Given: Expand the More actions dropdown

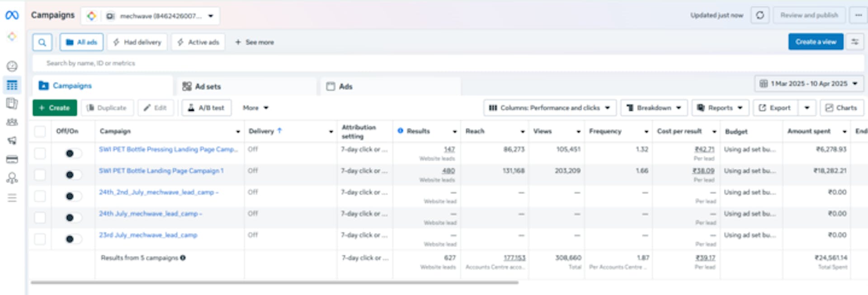Looking at the screenshot, I should (255, 108).
